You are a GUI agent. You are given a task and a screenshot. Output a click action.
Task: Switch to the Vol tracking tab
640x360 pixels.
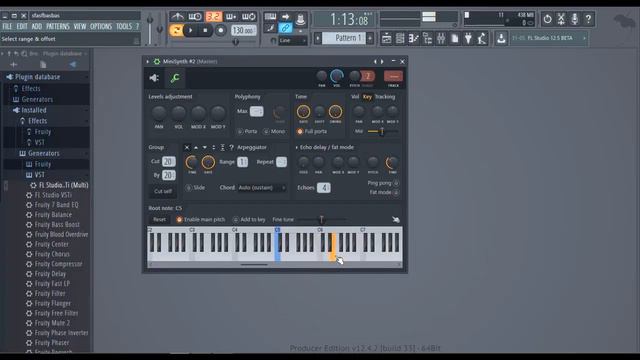355,97
